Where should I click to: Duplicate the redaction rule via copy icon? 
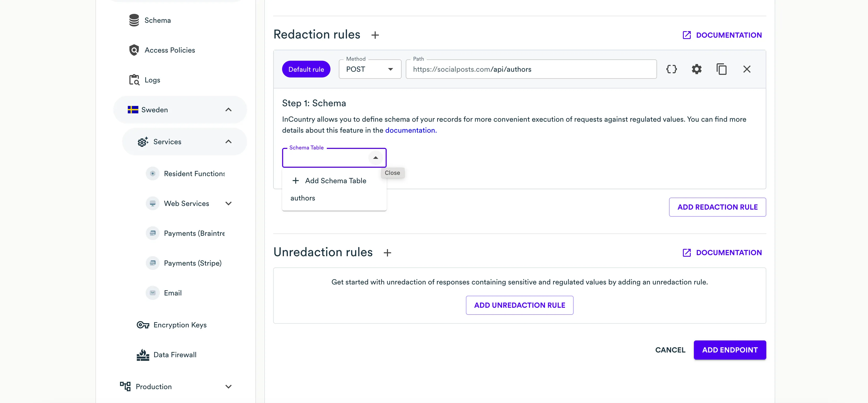721,69
